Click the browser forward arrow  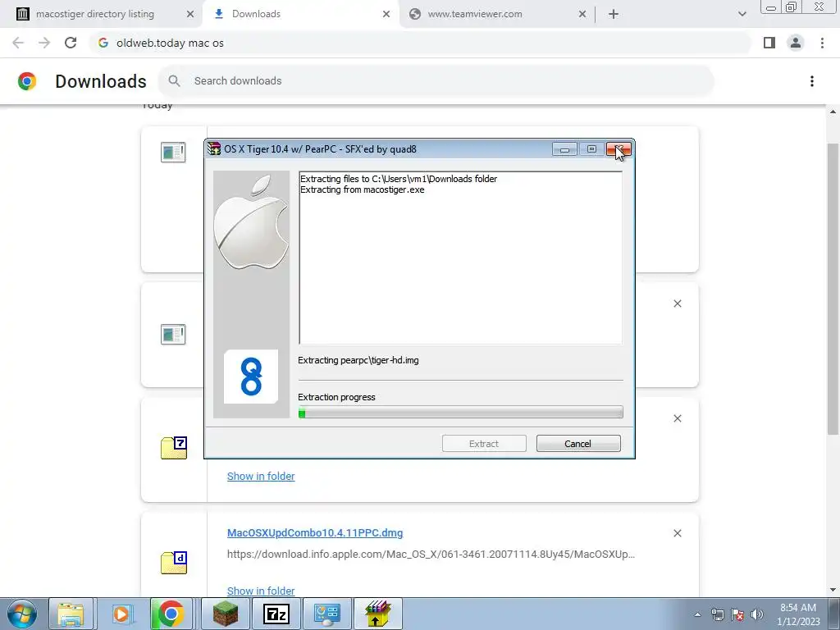pyautogui.click(x=44, y=43)
